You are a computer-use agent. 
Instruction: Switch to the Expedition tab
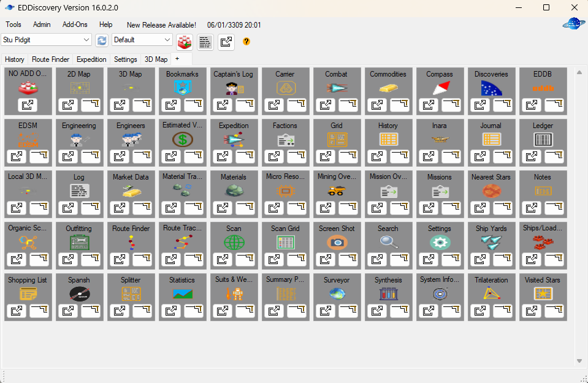[91, 59]
